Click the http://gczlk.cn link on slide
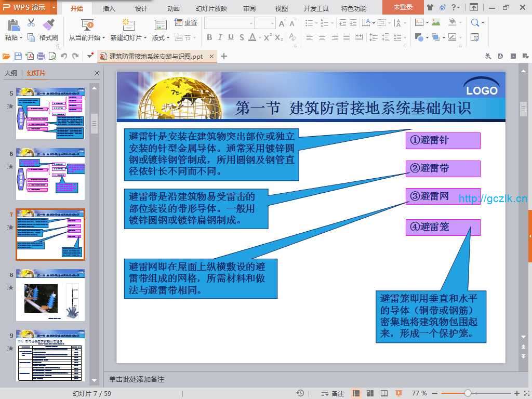Image resolution: width=532 pixels, height=399 pixels. pos(493,198)
